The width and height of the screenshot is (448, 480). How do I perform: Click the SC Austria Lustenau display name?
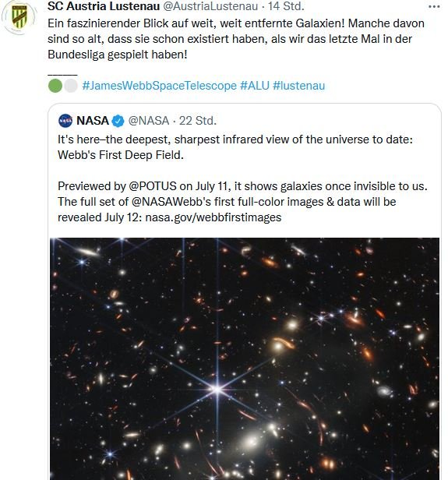click(104, 6)
